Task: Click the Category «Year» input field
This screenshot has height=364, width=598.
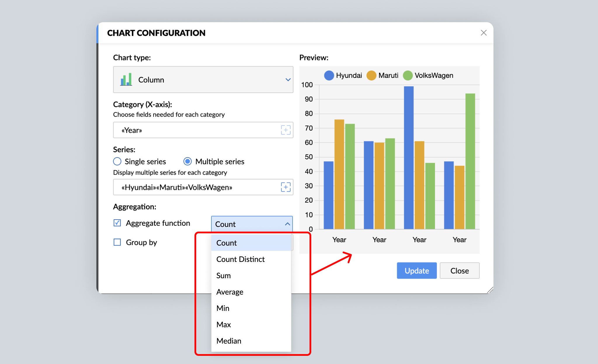Action: [x=203, y=130]
